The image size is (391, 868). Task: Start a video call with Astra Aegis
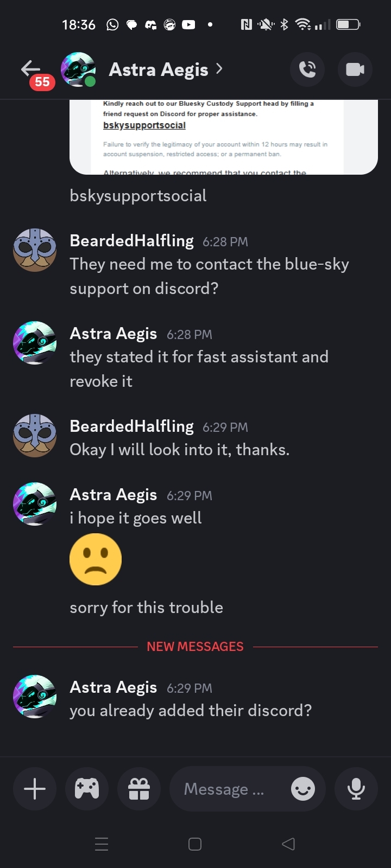[355, 69]
